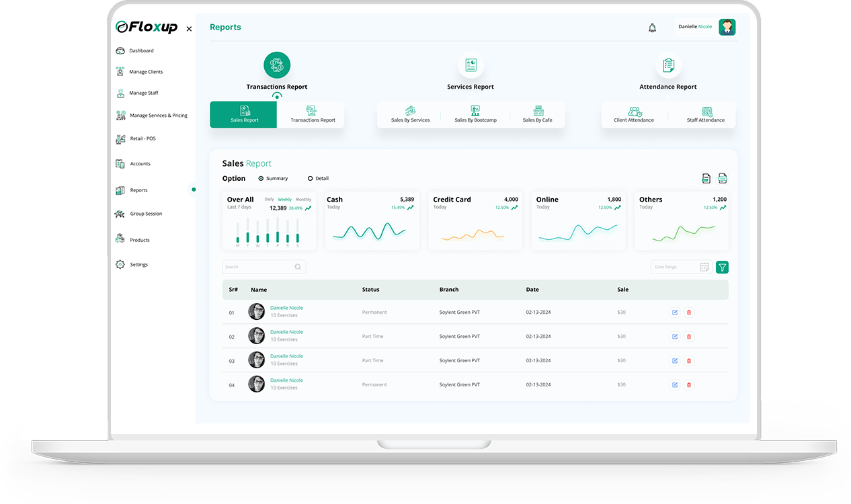Viewport: 851px width, 504px height.
Task: Open Settings in the sidebar
Action: click(132, 265)
